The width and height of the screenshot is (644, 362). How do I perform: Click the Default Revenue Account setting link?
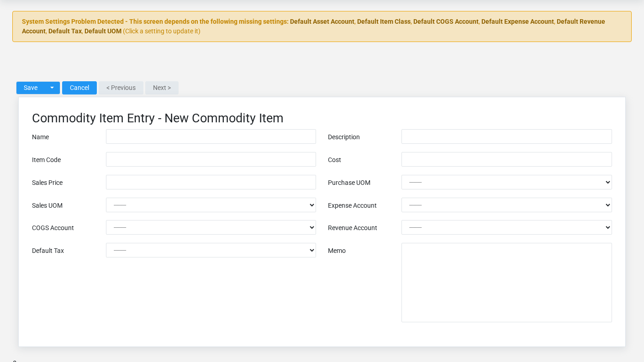[x=581, y=21]
